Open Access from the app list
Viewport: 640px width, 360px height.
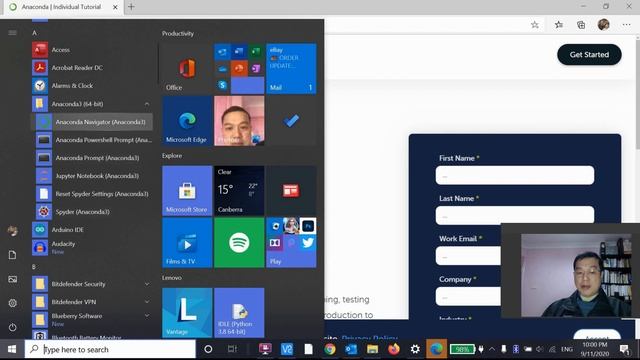click(x=92, y=50)
